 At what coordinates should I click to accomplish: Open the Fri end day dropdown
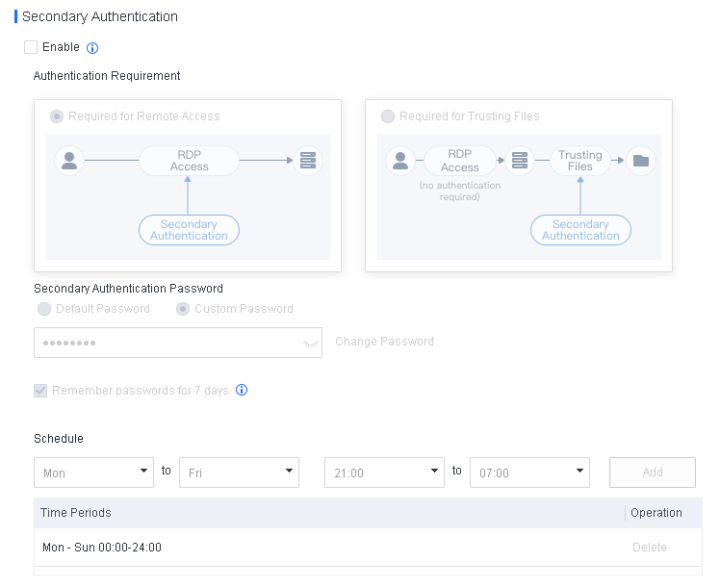coord(239,473)
